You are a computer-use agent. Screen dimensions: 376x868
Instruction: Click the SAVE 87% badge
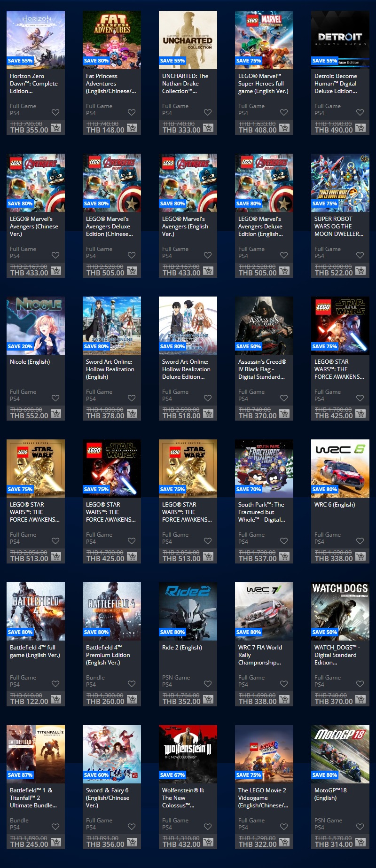pyautogui.click(x=20, y=775)
